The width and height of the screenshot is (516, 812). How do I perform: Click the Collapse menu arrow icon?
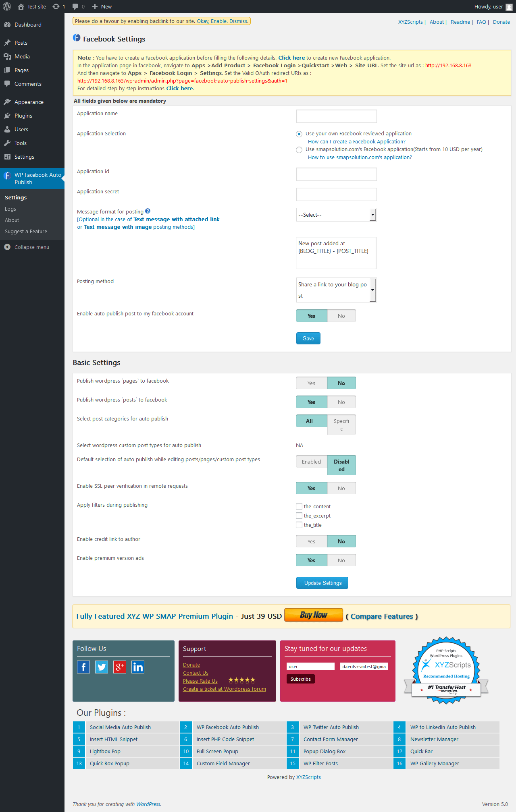(x=7, y=247)
